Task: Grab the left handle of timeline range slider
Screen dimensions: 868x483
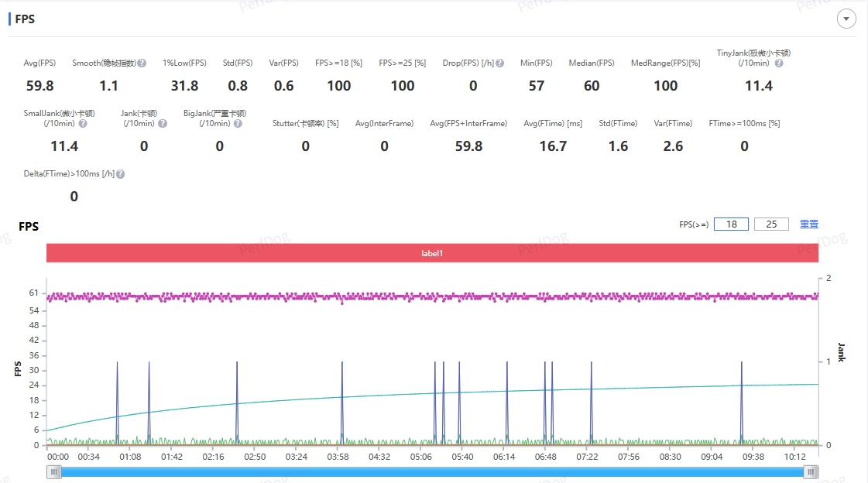Action: (53, 472)
